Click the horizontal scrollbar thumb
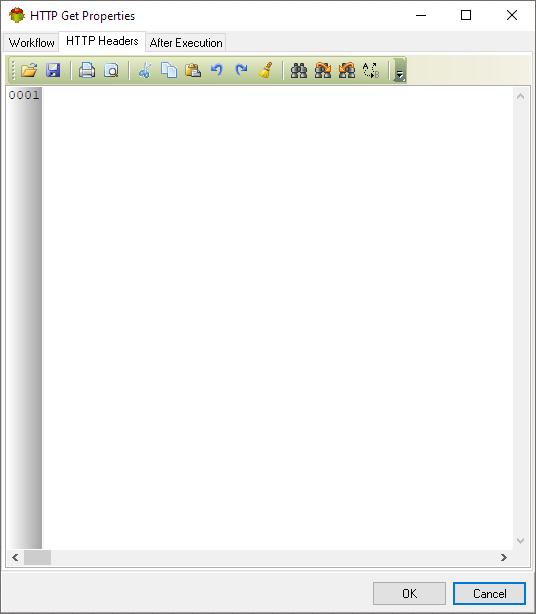536x614 pixels. point(37,557)
